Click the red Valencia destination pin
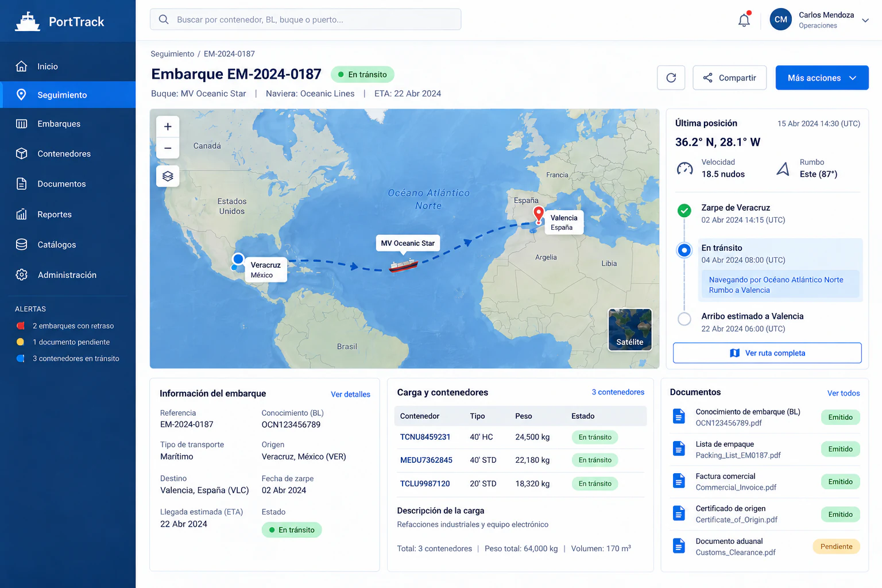This screenshot has width=882, height=588. click(x=539, y=215)
